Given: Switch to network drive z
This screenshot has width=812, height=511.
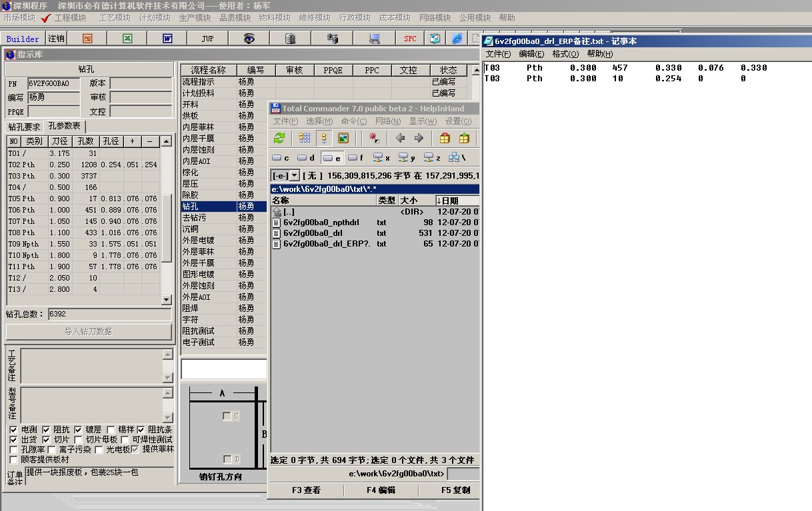Looking at the screenshot, I should (432, 158).
